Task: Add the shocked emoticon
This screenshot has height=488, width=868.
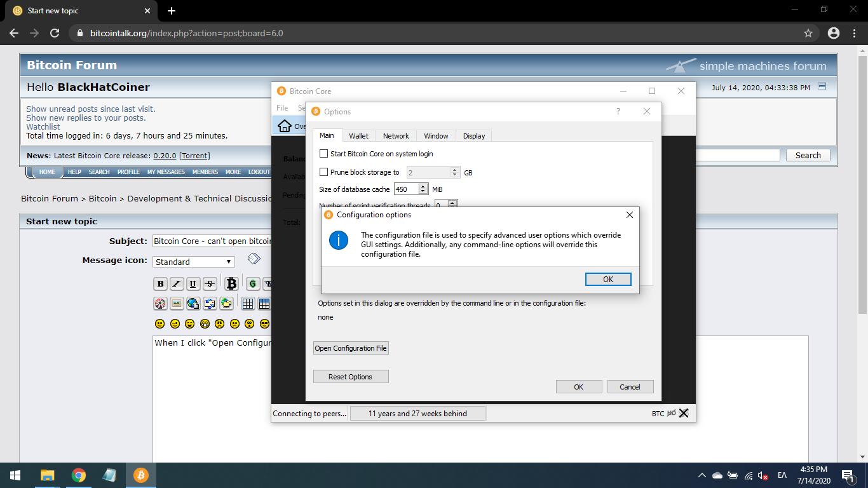Action: [x=250, y=324]
